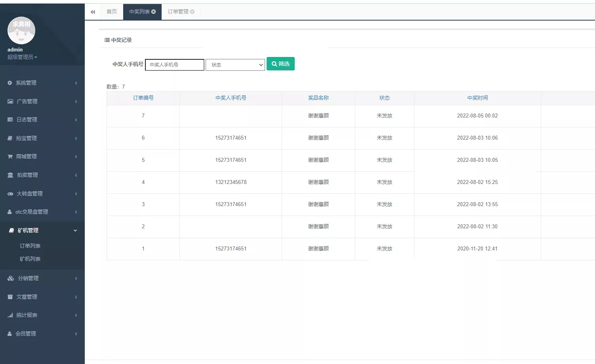Open 订单列表 under 矿机管理

[x=30, y=246]
